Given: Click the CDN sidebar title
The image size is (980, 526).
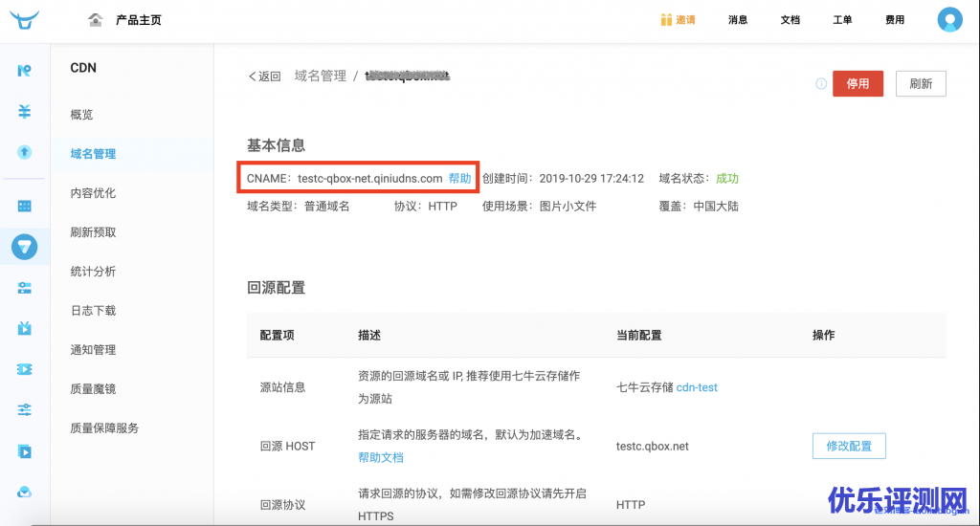Looking at the screenshot, I should tap(83, 68).
